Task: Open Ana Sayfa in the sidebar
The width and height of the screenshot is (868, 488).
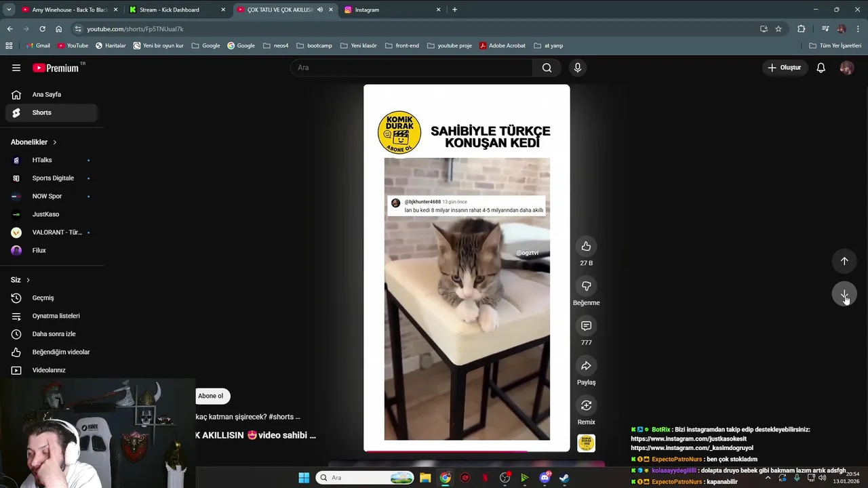Action: click(52, 94)
